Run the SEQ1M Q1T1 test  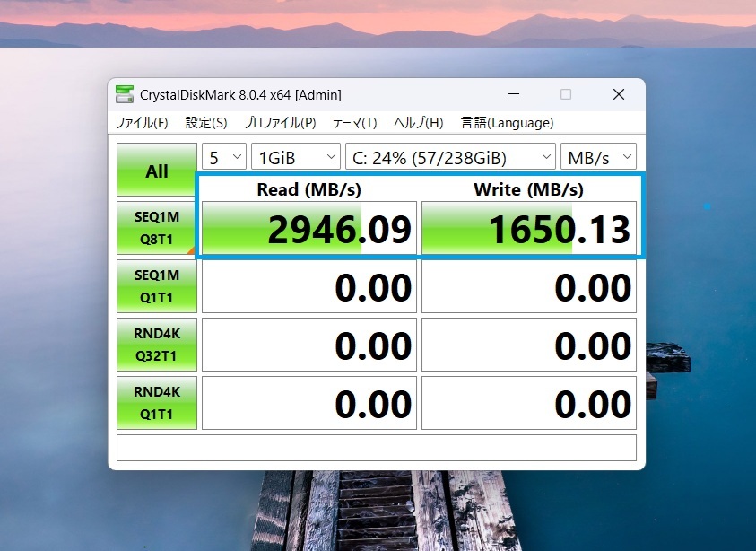(x=157, y=286)
